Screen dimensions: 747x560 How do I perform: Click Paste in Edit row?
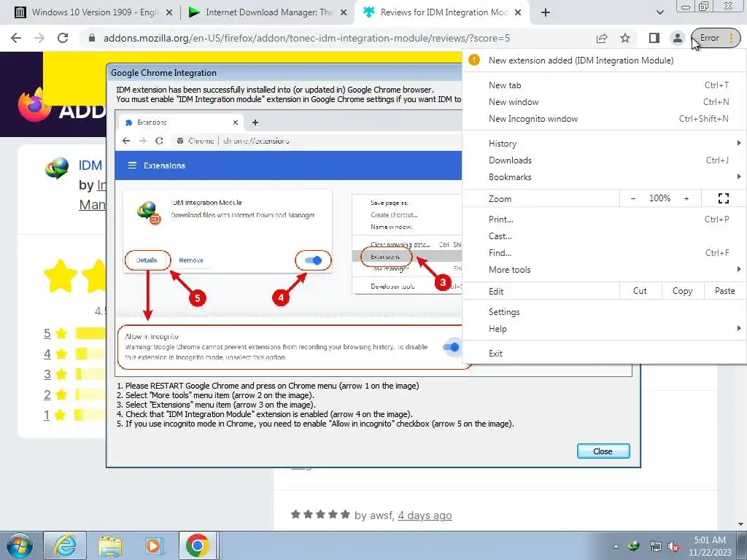[724, 291]
